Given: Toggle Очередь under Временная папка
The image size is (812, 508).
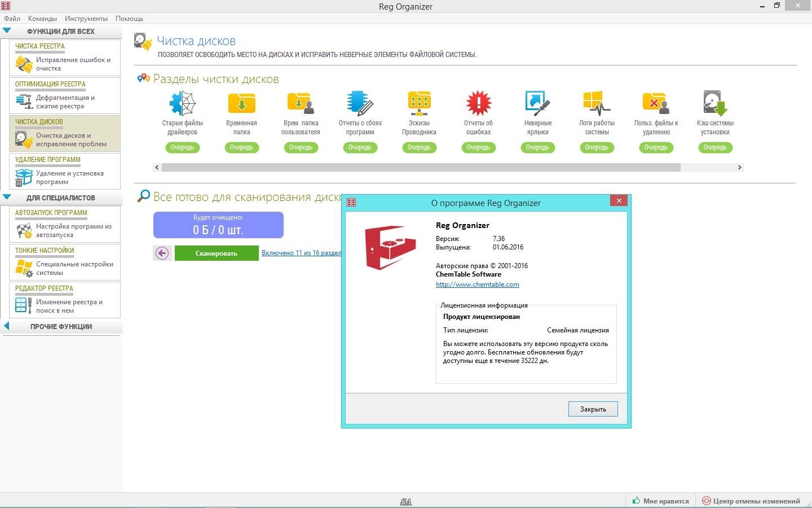Looking at the screenshot, I should point(241,147).
